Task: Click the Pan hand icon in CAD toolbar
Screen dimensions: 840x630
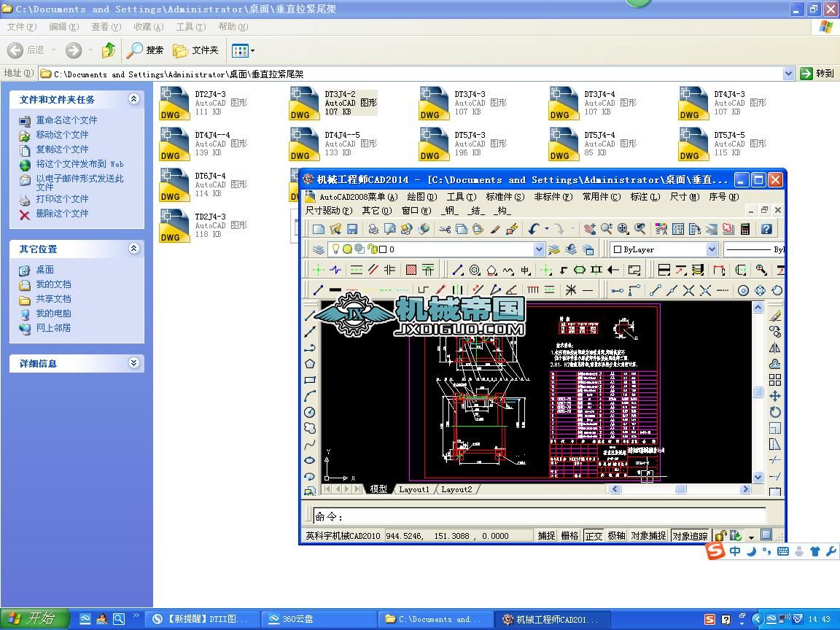Action: [x=590, y=229]
